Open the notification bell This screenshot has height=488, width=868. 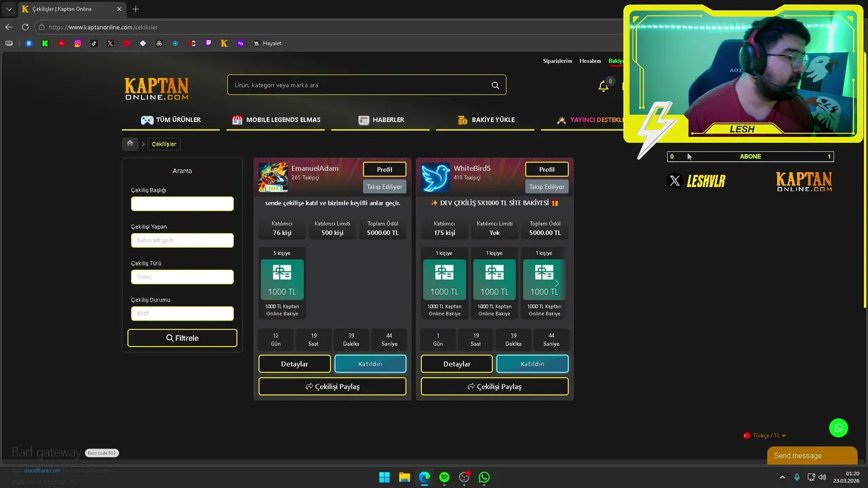point(603,86)
